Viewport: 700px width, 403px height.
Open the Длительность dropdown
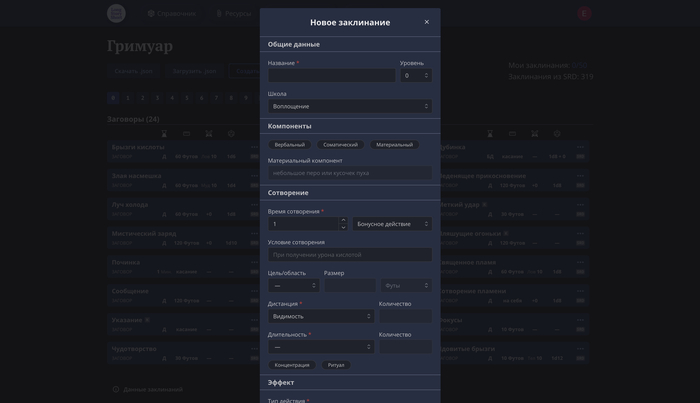[321, 347]
